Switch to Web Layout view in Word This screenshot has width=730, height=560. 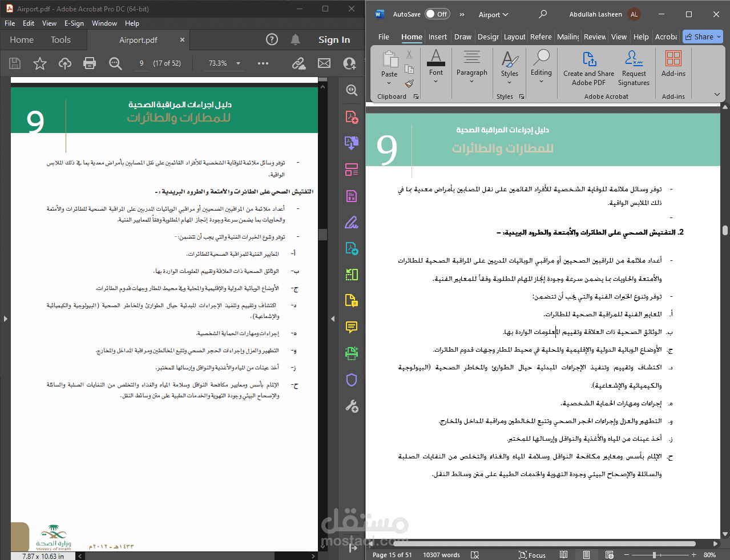click(609, 555)
